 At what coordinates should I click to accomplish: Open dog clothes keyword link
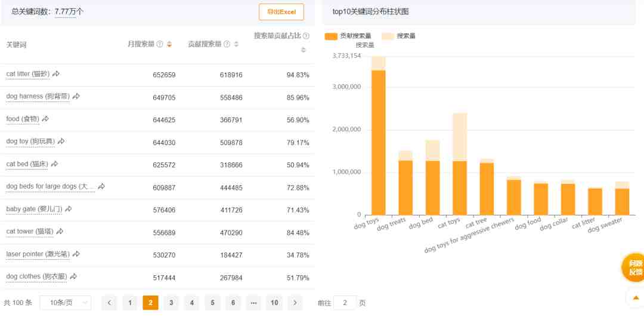(x=36, y=277)
